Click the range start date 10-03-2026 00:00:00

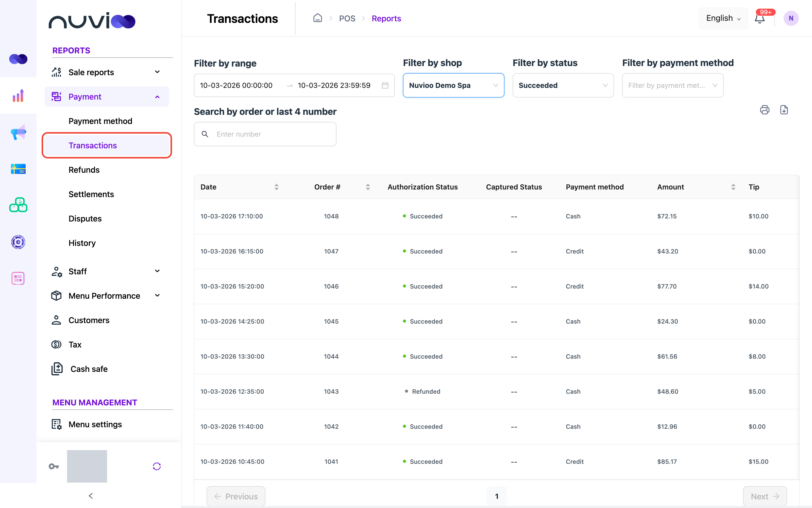(236, 85)
